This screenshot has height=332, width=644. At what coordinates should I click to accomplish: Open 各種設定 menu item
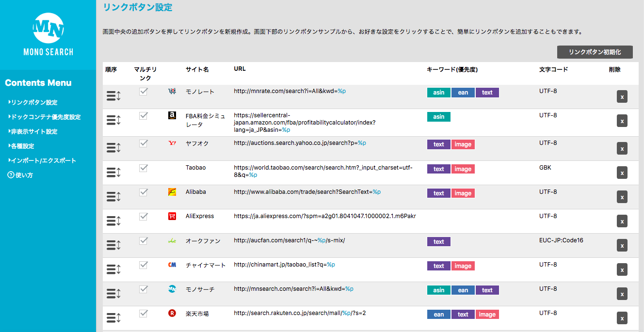pyautogui.click(x=21, y=146)
